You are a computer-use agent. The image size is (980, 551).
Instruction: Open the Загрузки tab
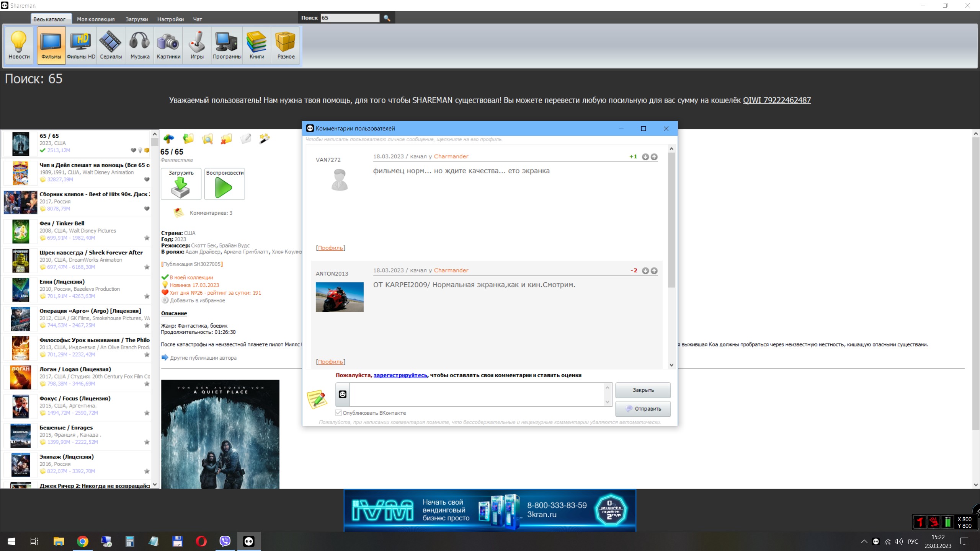(137, 19)
